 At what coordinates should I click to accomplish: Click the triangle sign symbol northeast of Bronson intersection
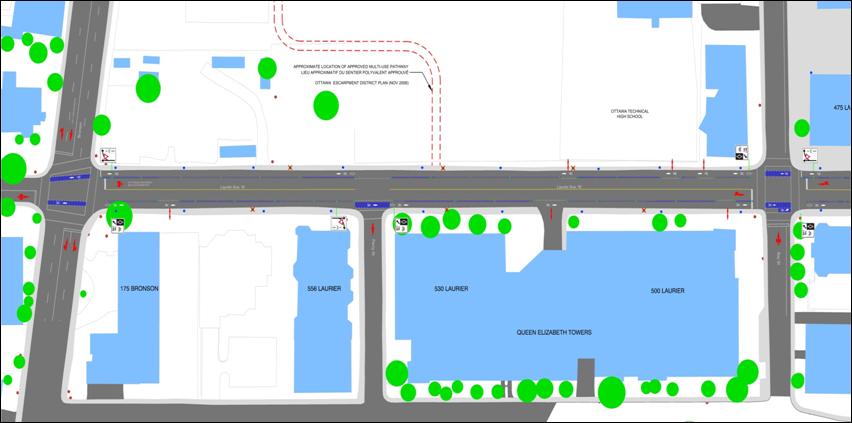108,155
